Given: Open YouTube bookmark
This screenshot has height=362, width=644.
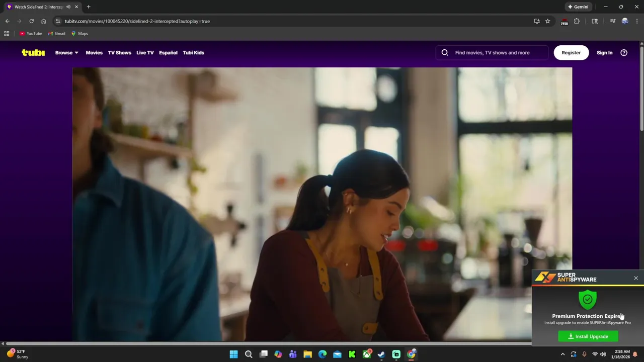Looking at the screenshot, I should tap(31, 33).
